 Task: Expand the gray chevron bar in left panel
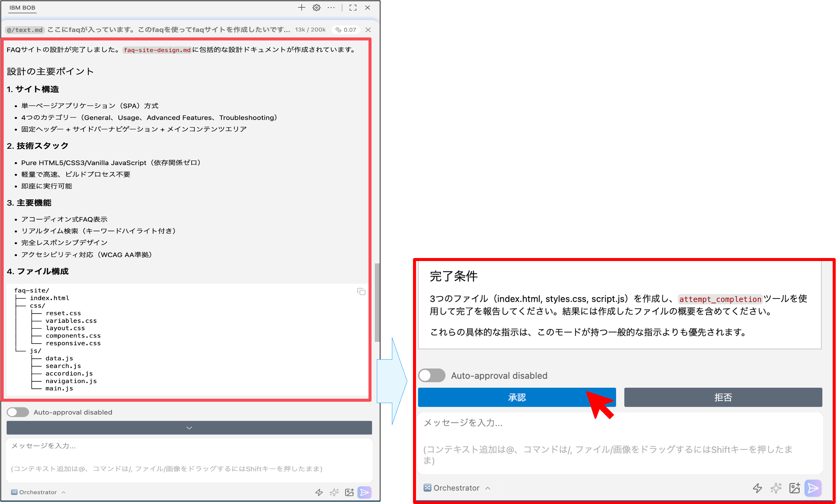coord(189,428)
